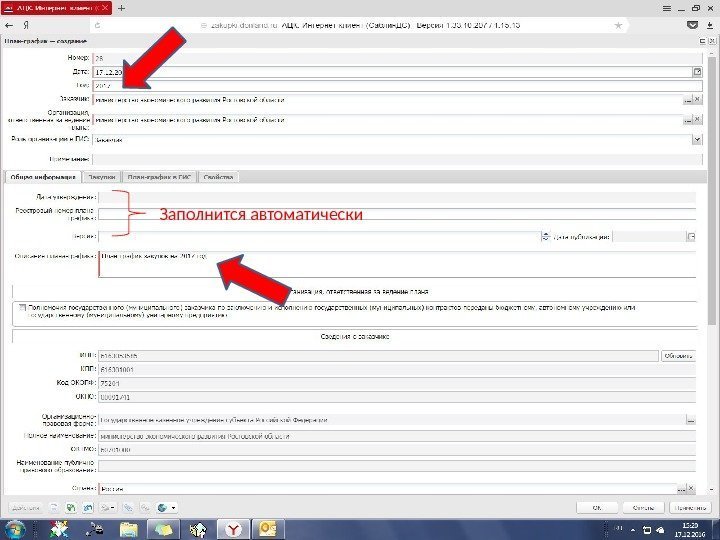Open the calendar picker for the Дата field
Screen dimensions: 720x540
point(697,72)
